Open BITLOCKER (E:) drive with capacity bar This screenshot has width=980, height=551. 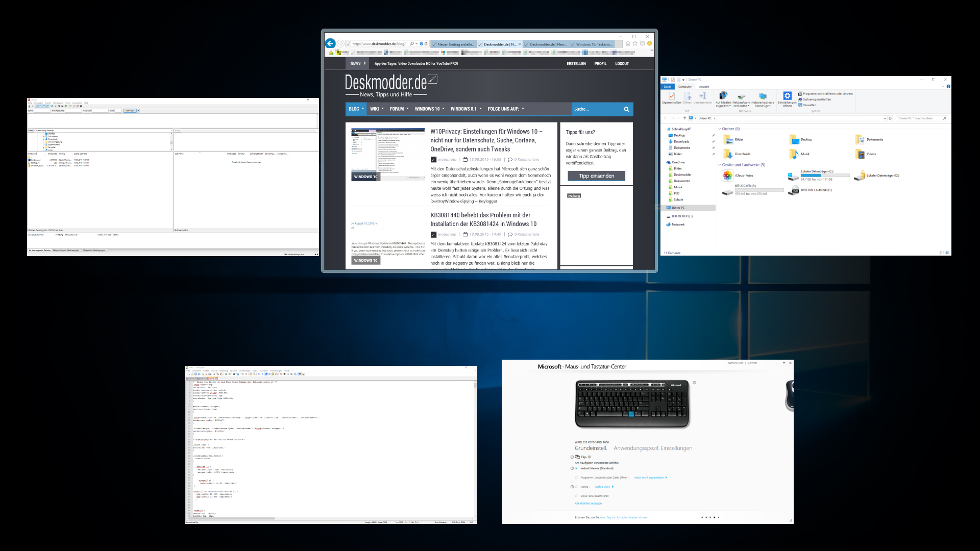point(753,190)
